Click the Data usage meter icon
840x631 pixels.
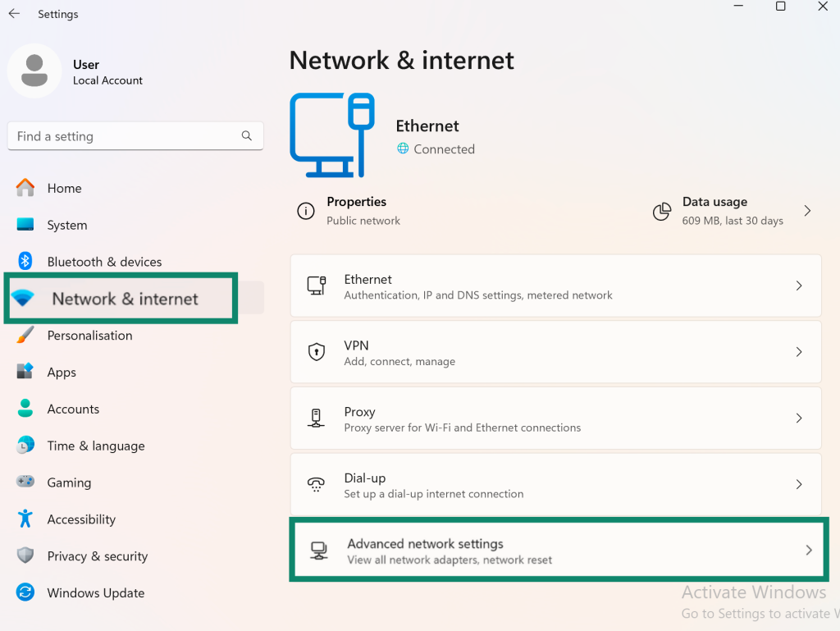click(661, 211)
